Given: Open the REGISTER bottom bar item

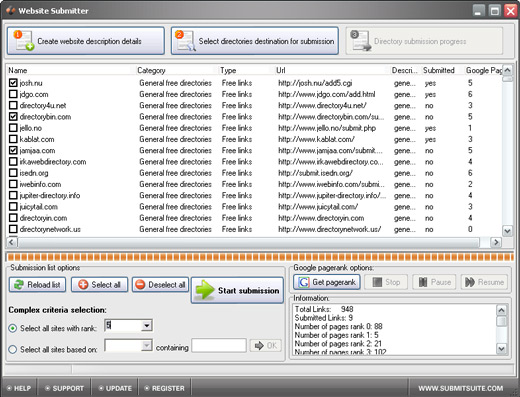Looking at the screenshot, I should 165,388.
